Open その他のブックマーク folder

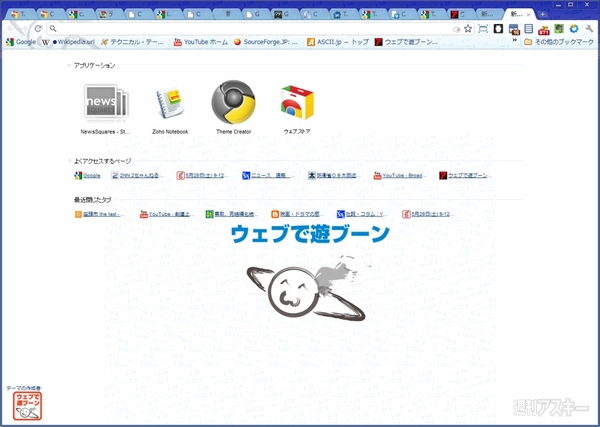coord(559,42)
